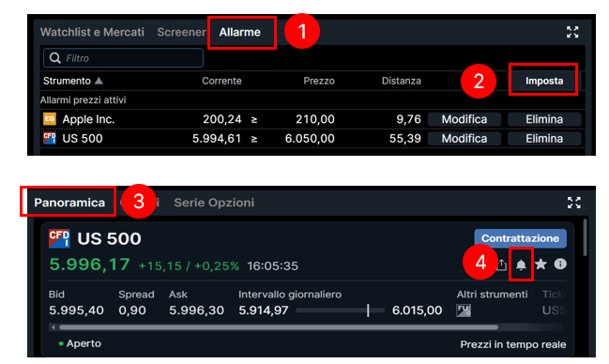Open instrument info via the i icon
Viewport: 609px width, 364px height.
coord(560,265)
